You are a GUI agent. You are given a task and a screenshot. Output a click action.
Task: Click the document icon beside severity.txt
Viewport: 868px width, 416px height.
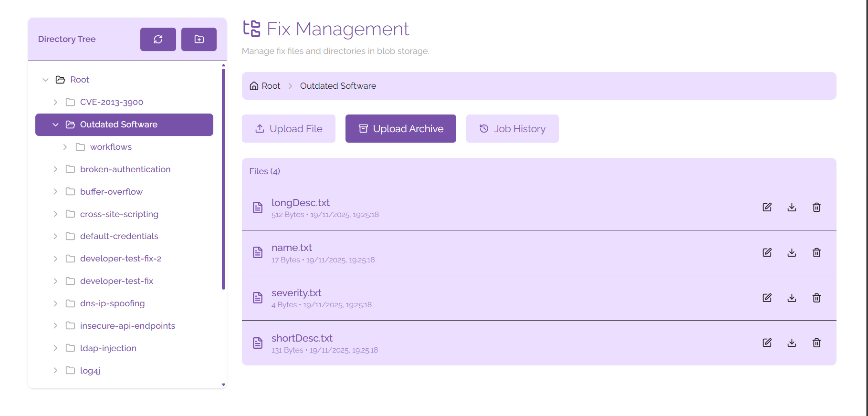click(x=257, y=297)
